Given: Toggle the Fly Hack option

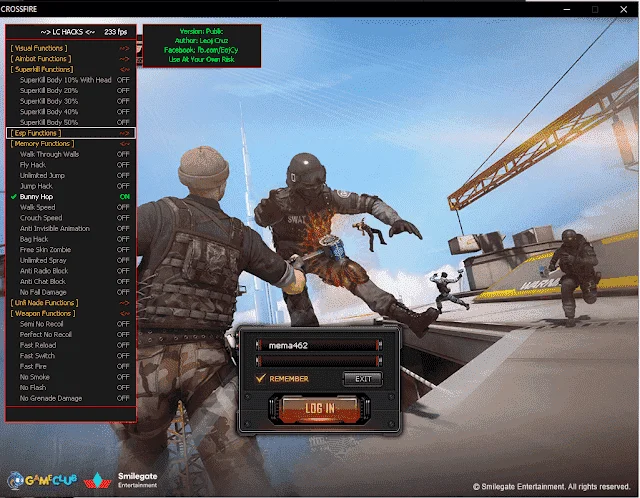Looking at the screenshot, I should tap(71, 165).
